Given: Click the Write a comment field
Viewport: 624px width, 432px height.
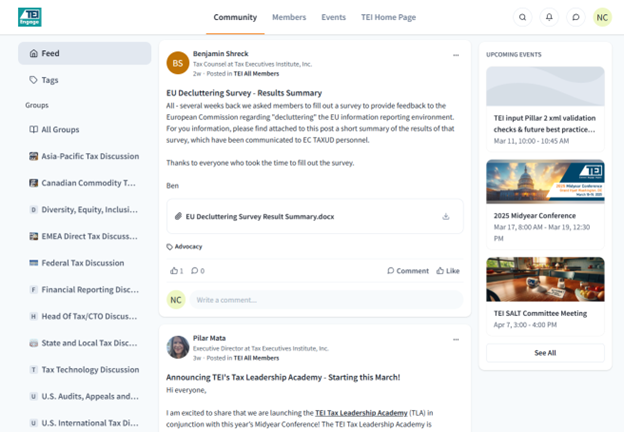Looking at the screenshot, I should coord(326,300).
